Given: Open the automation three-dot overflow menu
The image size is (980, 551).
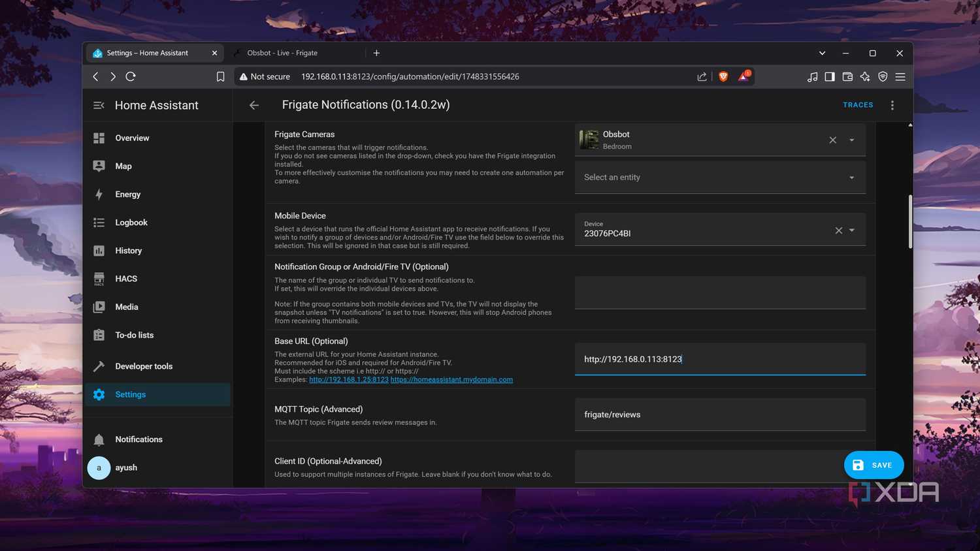Looking at the screenshot, I should click(892, 105).
